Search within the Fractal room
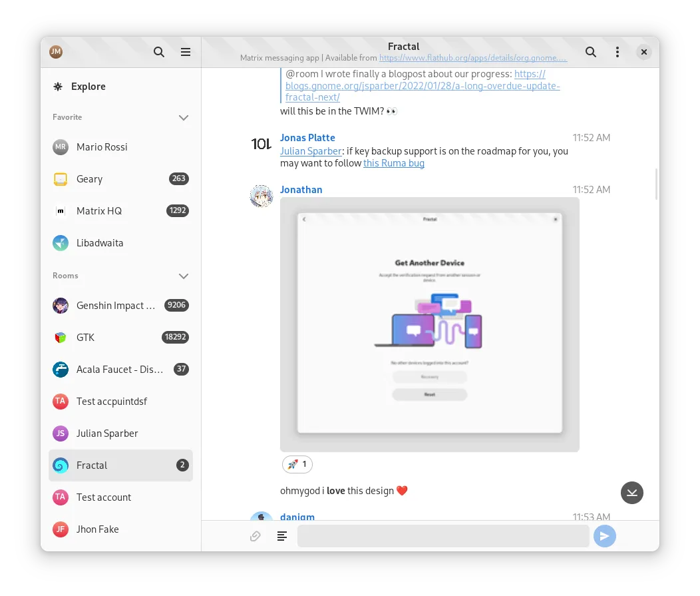700x596 pixels. 590,52
